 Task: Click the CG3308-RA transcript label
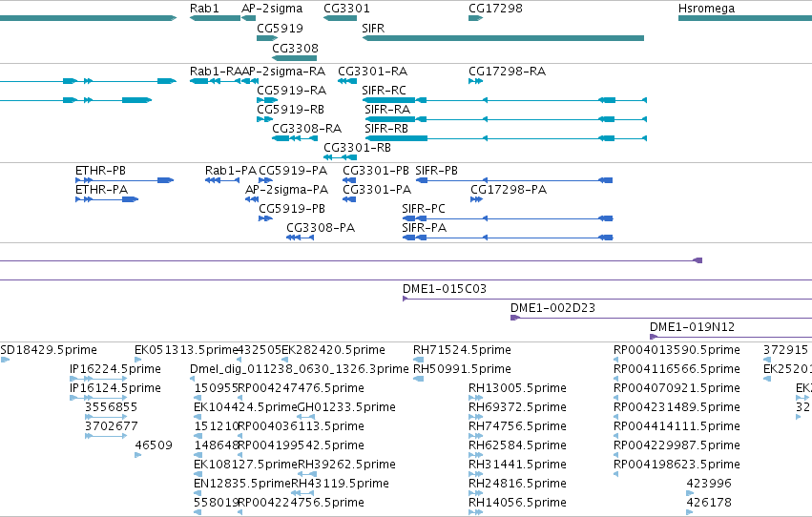(x=306, y=129)
